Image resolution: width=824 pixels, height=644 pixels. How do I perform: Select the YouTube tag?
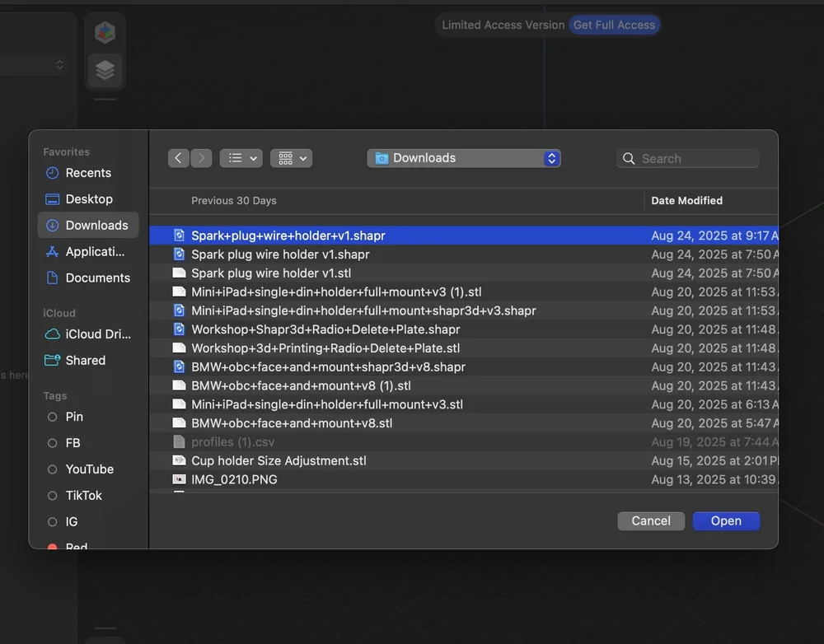click(x=88, y=469)
